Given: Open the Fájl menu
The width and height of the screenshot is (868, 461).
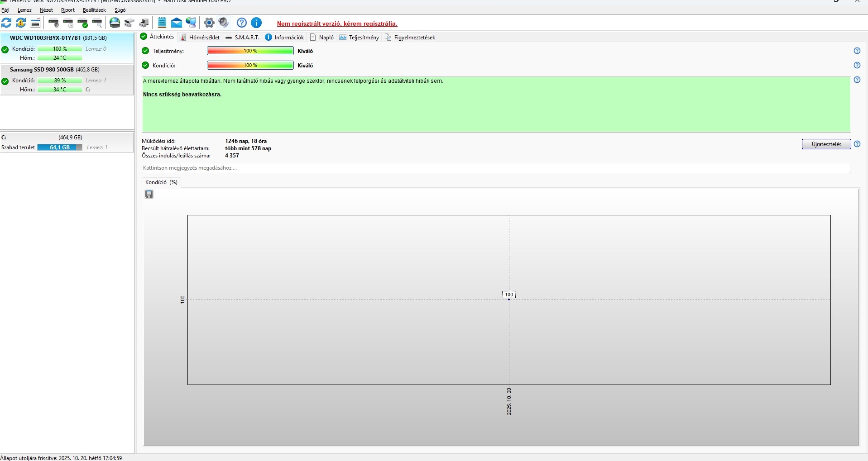Looking at the screenshot, I should pyautogui.click(x=5, y=10).
